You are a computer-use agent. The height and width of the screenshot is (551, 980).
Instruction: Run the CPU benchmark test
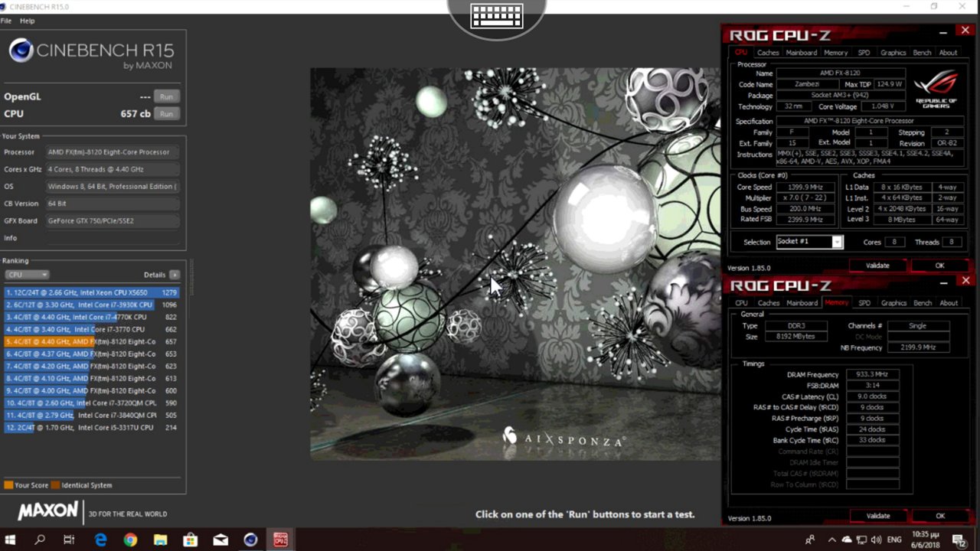(x=166, y=113)
